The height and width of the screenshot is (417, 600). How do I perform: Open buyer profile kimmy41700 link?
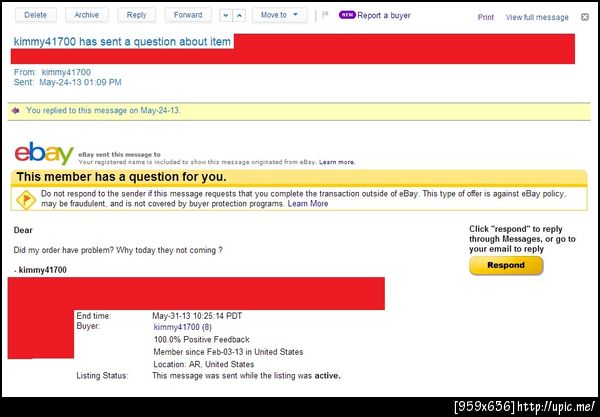pyautogui.click(x=176, y=327)
